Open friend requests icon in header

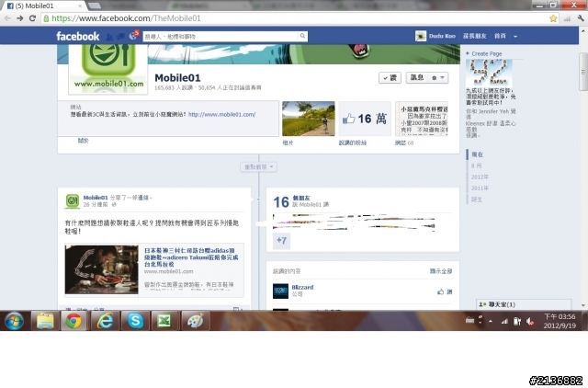[x=109, y=37]
